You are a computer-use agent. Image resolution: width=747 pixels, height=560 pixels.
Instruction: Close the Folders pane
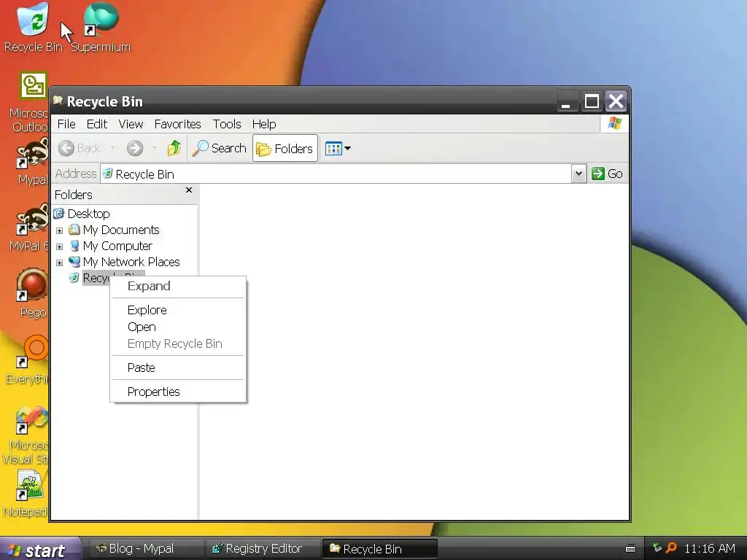(189, 190)
